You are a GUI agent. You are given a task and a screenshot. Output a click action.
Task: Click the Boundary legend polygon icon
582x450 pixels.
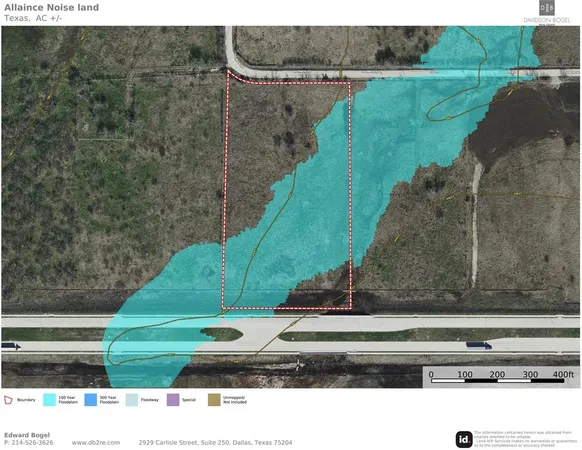(x=8, y=400)
